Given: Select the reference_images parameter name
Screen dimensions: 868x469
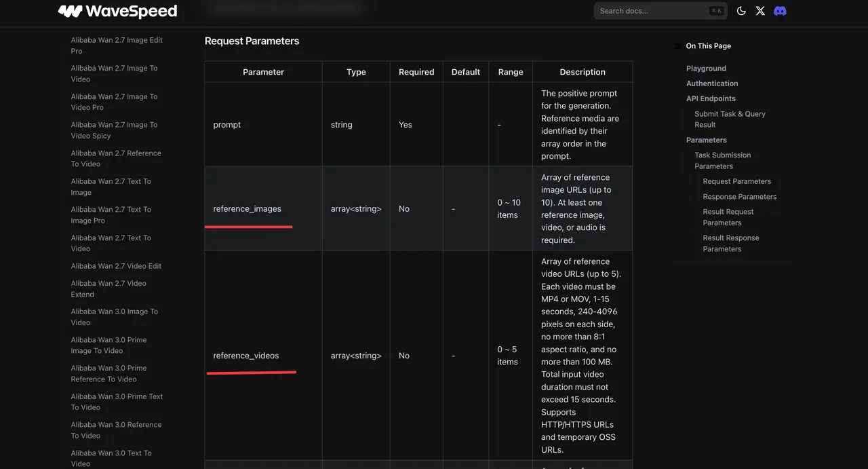Looking at the screenshot, I should (247, 209).
